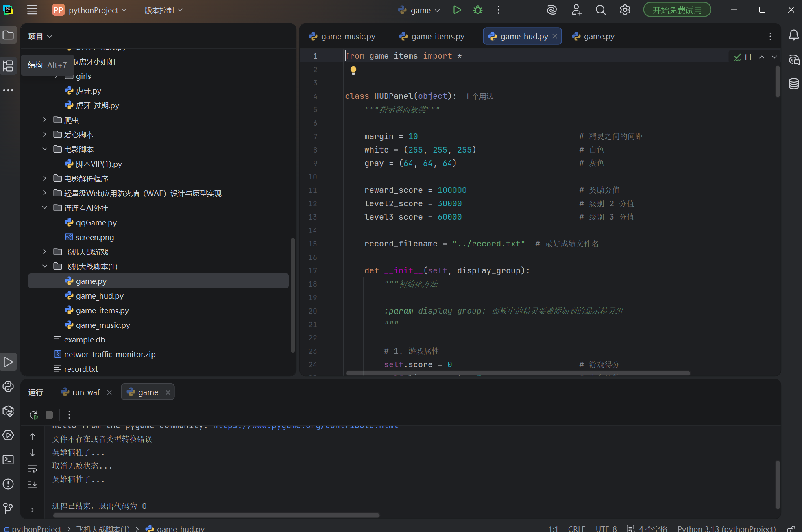Viewport: 802px width, 532px height.
Task: Open the pygame contribute link
Action: click(x=306, y=426)
